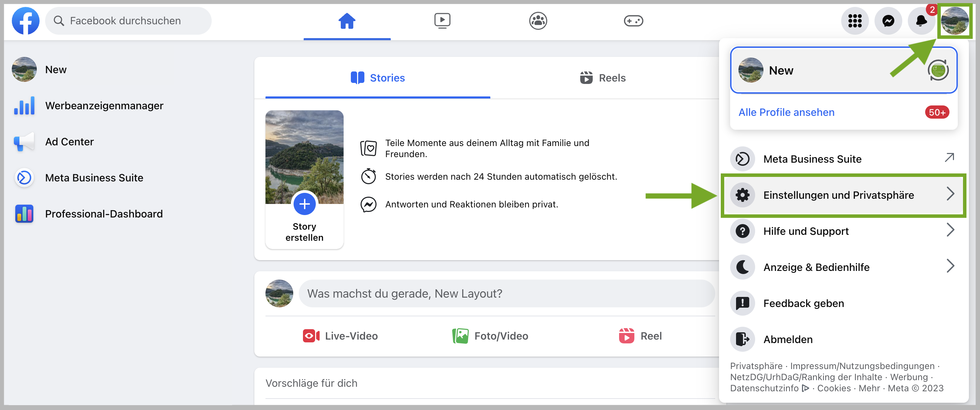Click the Facebook search field

[x=129, y=20]
